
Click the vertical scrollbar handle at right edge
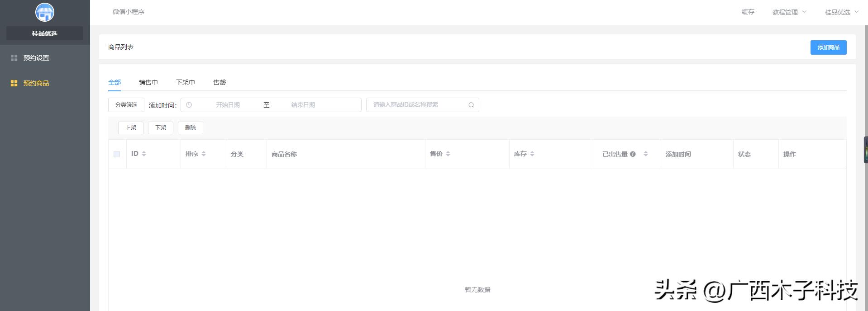click(866, 150)
